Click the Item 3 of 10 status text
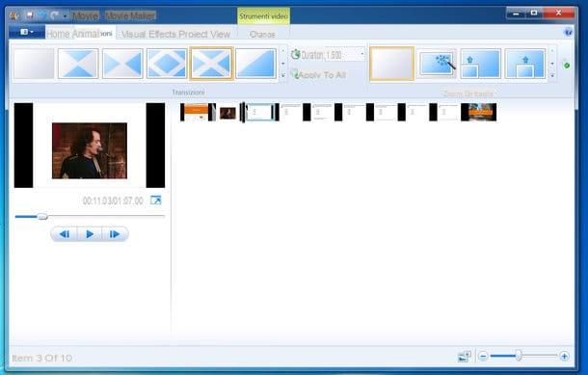This screenshot has width=588, height=375. (x=42, y=359)
